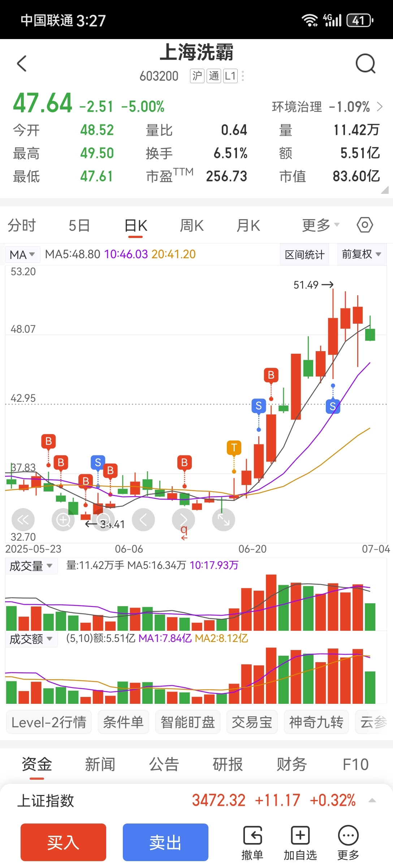Open 神奇九转 indicator
Viewport: 393px width, 868px height.
(316, 722)
